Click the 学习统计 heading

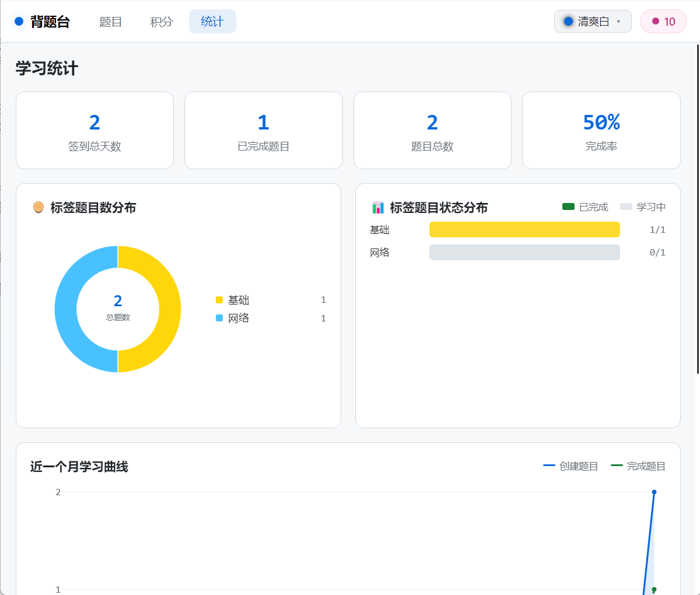pos(47,68)
